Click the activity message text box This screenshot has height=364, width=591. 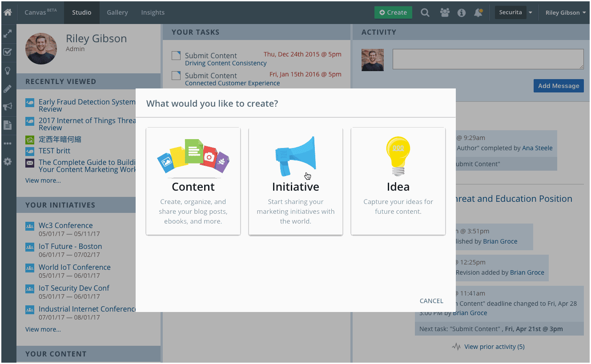[x=488, y=59]
